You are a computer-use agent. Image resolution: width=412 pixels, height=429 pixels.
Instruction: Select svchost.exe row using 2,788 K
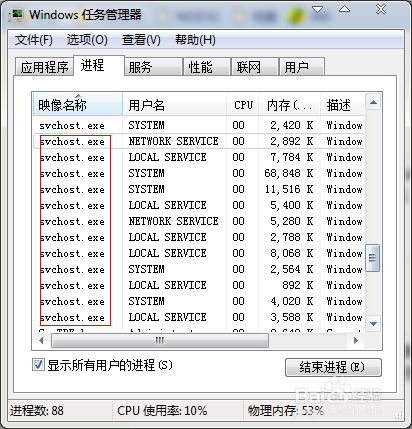[x=199, y=237]
